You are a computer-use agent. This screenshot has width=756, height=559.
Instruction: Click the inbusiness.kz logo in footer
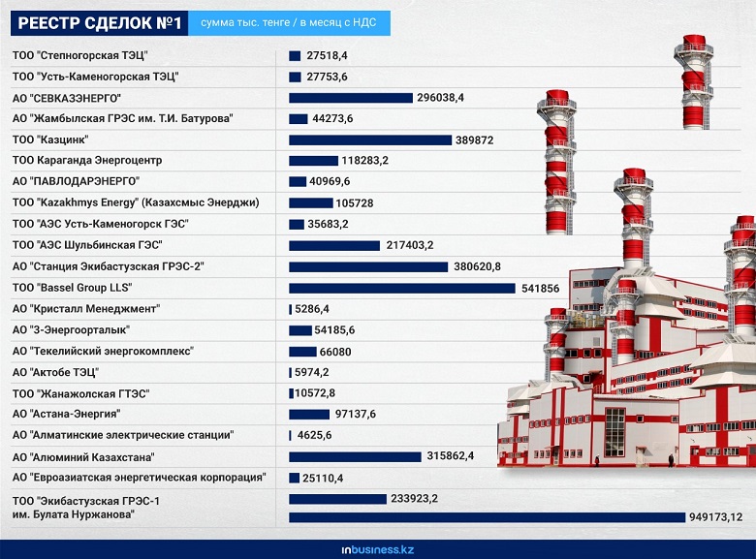coord(377,549)
